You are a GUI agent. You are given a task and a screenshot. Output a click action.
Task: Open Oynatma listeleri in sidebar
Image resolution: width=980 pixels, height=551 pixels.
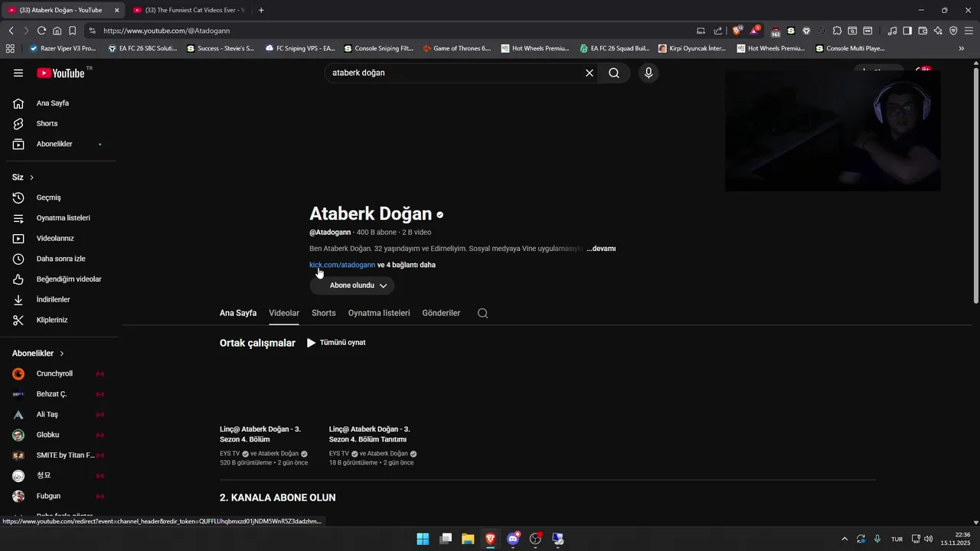[61, 218]
